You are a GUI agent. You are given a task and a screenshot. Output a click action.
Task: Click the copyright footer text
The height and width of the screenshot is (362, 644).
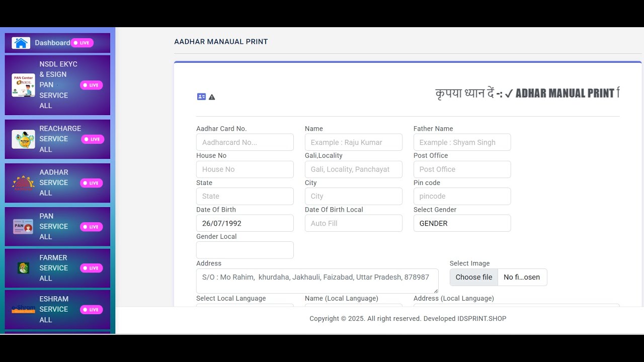click(x=408, y=318)
